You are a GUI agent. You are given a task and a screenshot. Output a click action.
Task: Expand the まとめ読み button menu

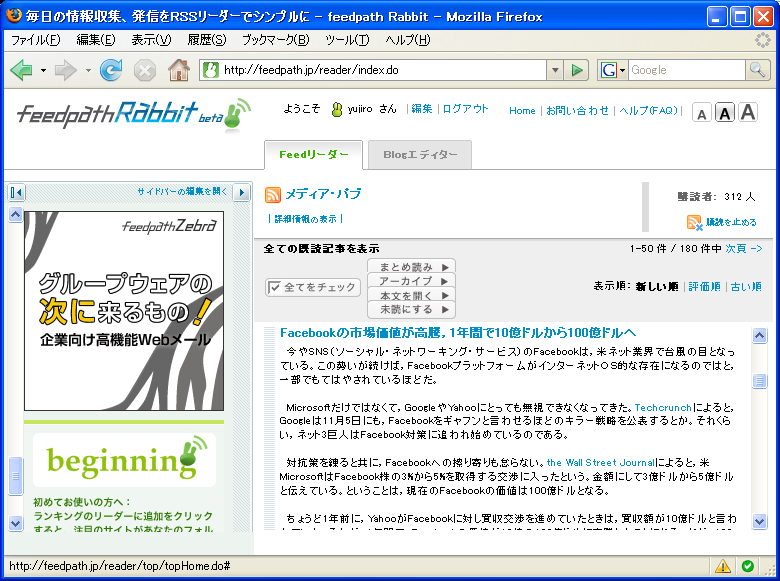pyautogui.click(x=411, y=267)
